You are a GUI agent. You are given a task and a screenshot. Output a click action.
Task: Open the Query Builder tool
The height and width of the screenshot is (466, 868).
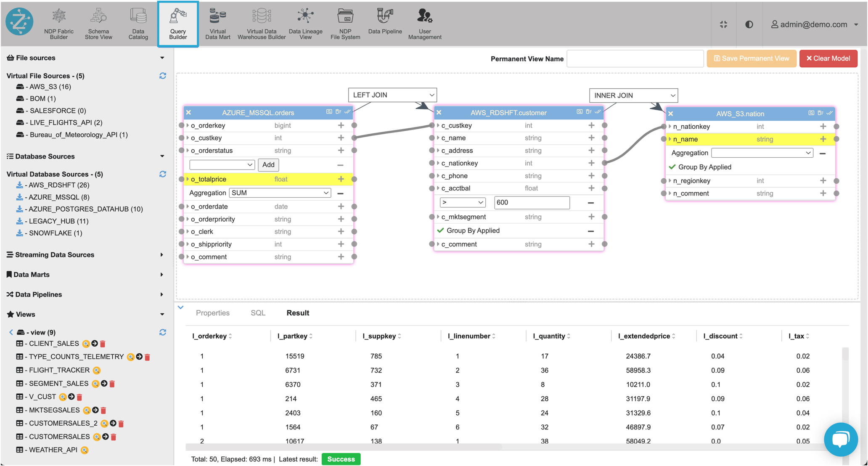(x=177, y=24)
